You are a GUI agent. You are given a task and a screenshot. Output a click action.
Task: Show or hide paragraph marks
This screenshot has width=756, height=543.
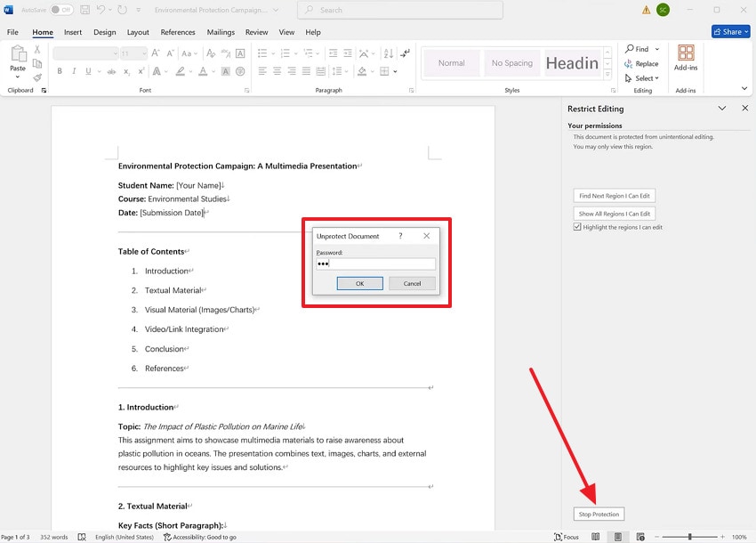tap(406, 53)
